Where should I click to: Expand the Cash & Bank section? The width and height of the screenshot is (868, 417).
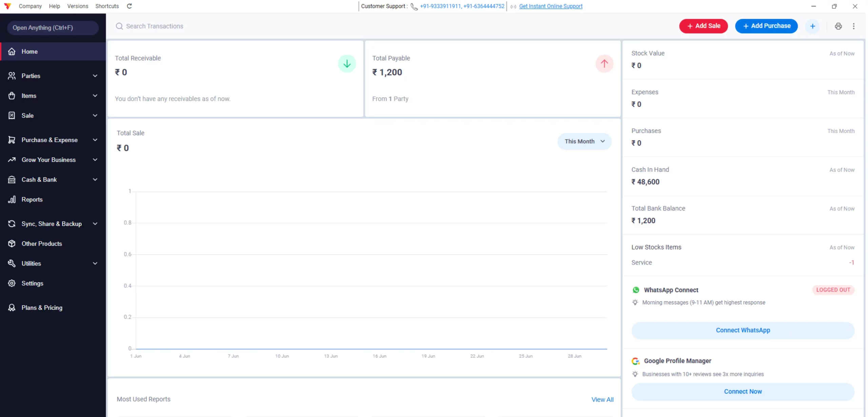coord(53,179)
